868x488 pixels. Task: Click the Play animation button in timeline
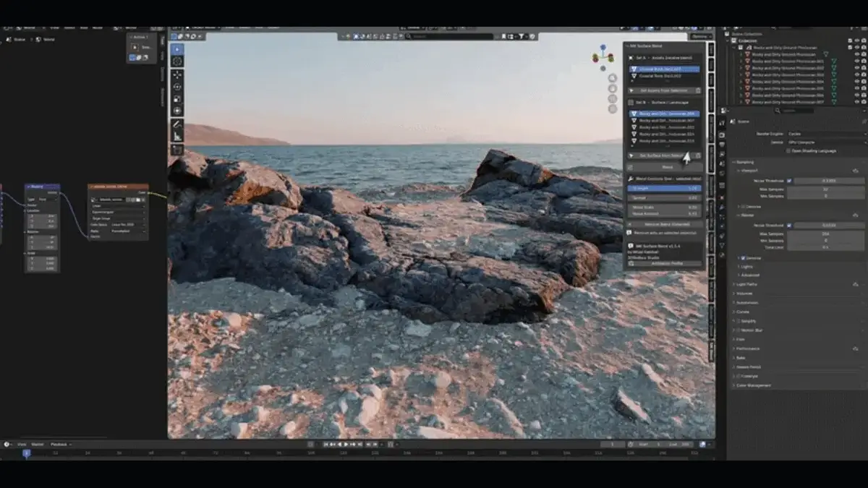click(x=346, y=444)
